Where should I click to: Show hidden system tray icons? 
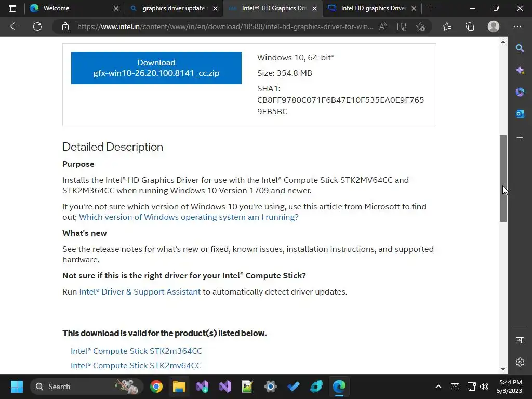tap(438, 387)
